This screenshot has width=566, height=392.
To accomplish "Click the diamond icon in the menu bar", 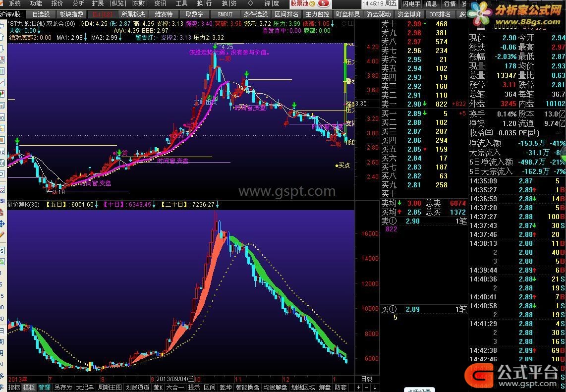I will 250,3.
